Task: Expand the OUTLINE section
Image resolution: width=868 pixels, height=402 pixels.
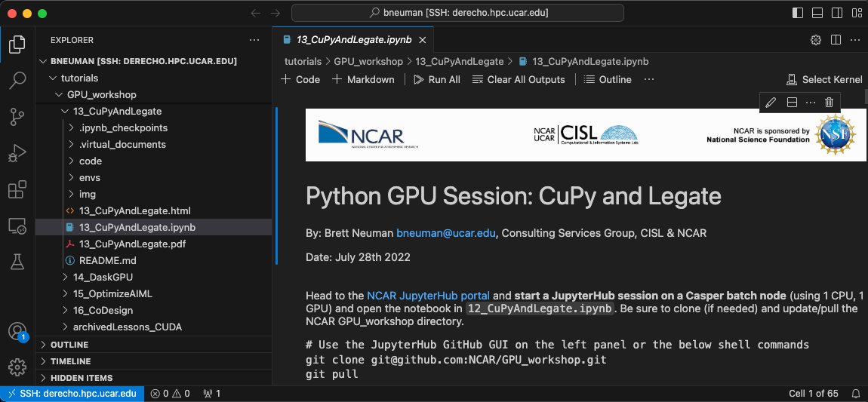Action: (x=69, y=345)
